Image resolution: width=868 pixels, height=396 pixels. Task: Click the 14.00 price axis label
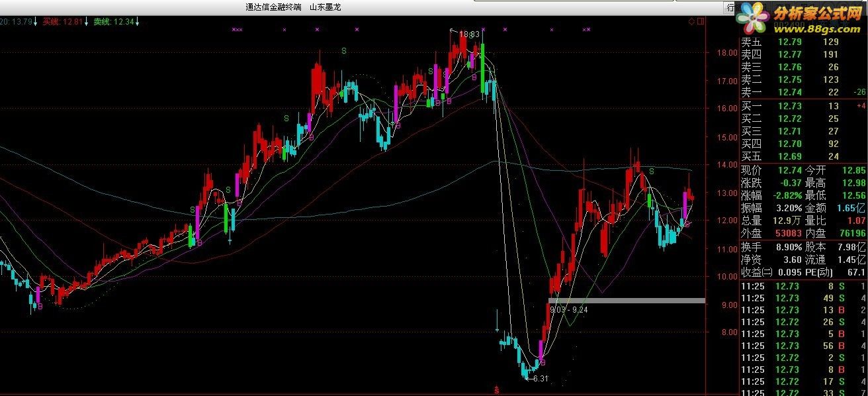(728, 165)
